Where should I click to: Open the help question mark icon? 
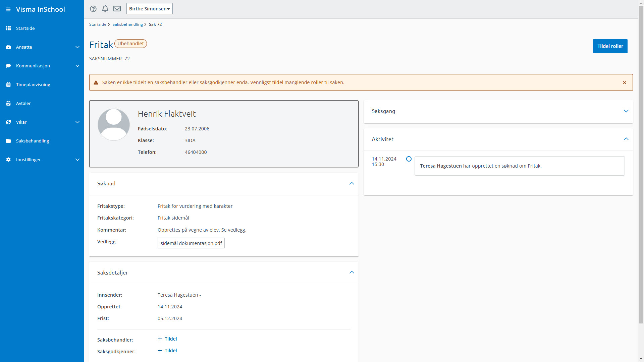(x=93, y=9)
